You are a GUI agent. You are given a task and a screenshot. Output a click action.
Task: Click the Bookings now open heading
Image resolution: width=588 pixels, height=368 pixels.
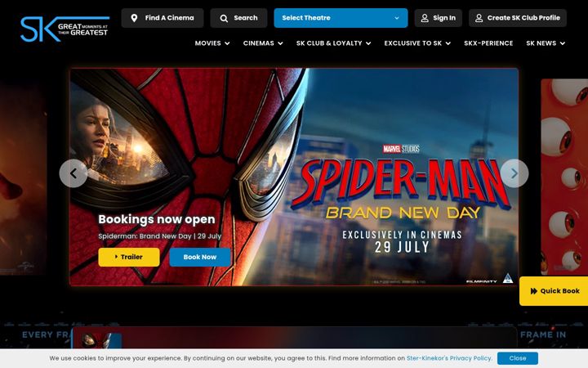tap(157, 219)
